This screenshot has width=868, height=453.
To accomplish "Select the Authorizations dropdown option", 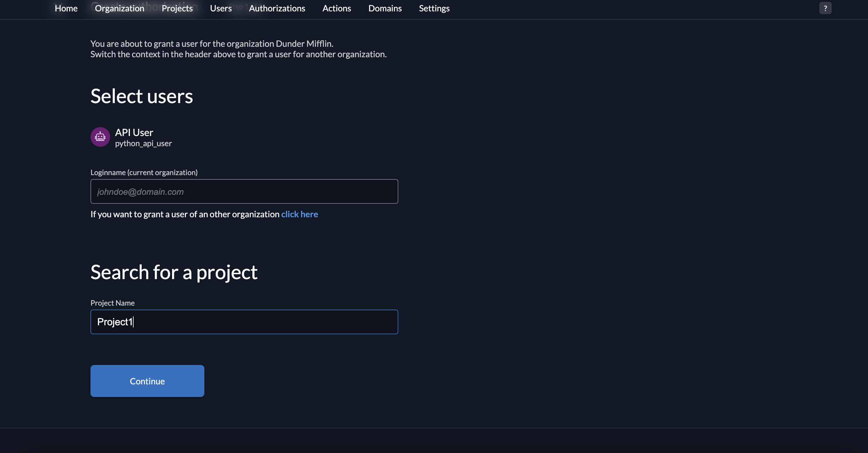I will tap(277, 8).
